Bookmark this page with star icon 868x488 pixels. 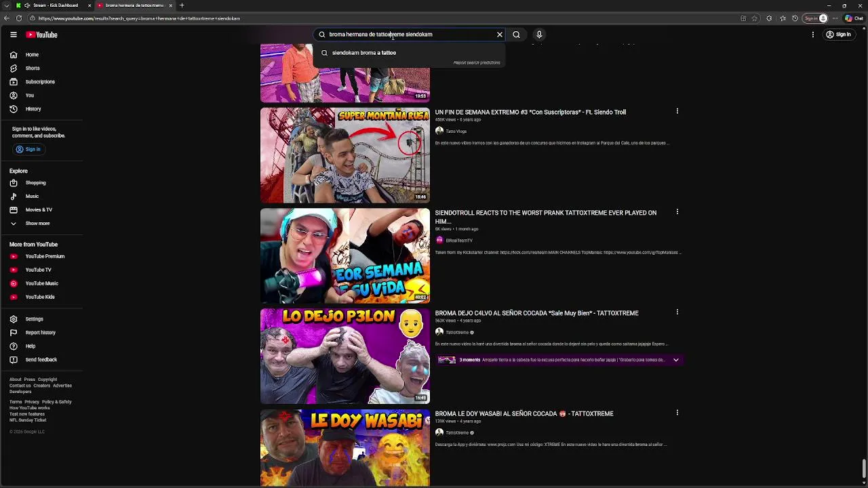pos(755,18)
